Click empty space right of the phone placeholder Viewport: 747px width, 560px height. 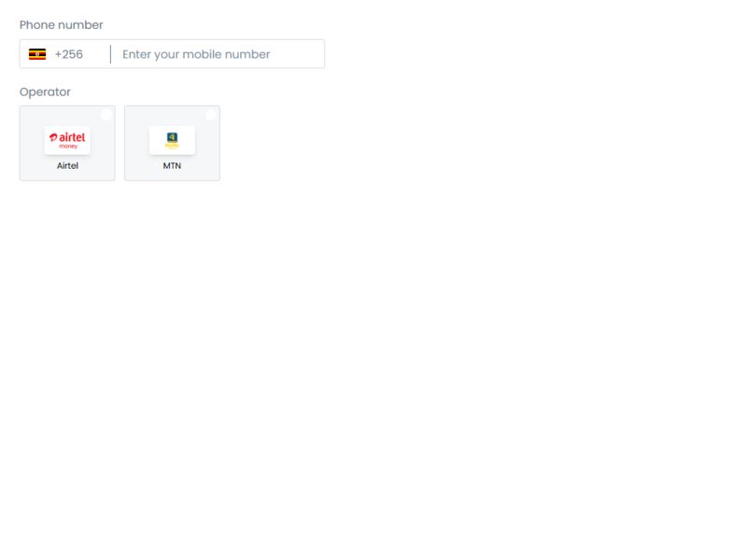tap(298, 54)
